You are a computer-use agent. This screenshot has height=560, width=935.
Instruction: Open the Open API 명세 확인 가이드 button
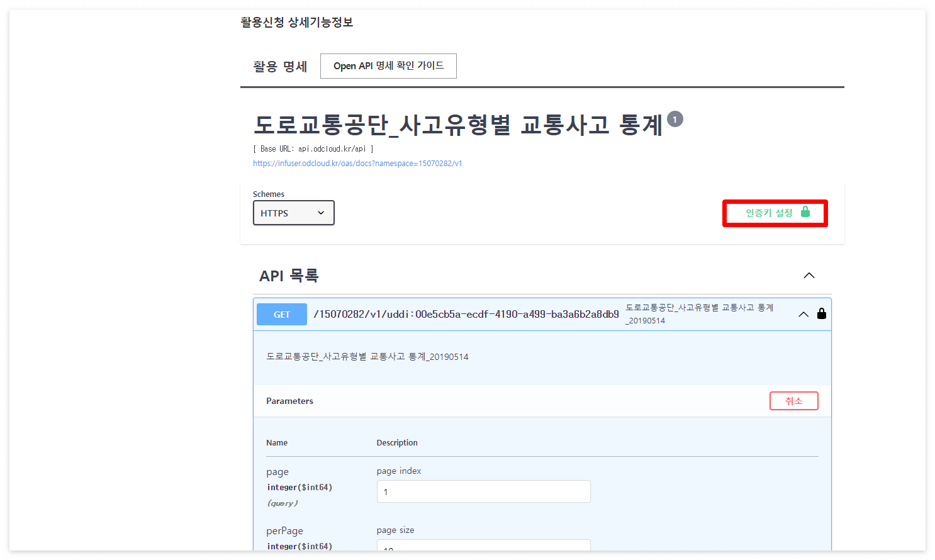click(388, 66)
